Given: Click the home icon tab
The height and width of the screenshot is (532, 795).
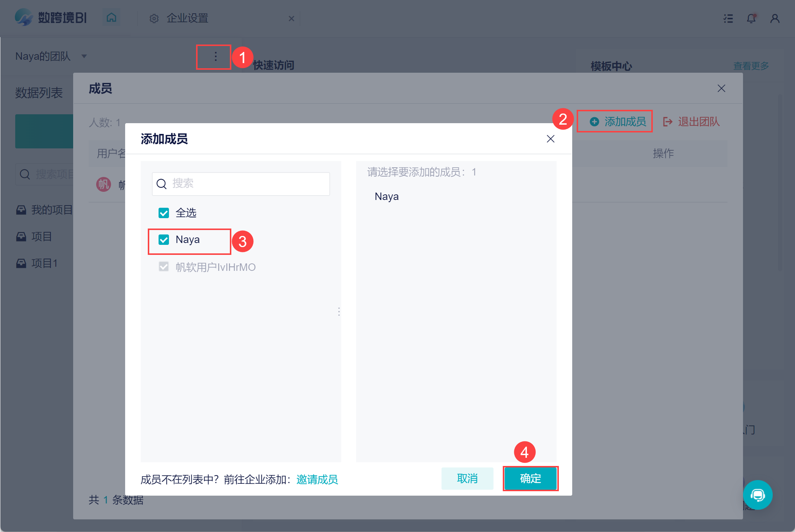Looking at the screenshot, I should click(x=111, y=17).
